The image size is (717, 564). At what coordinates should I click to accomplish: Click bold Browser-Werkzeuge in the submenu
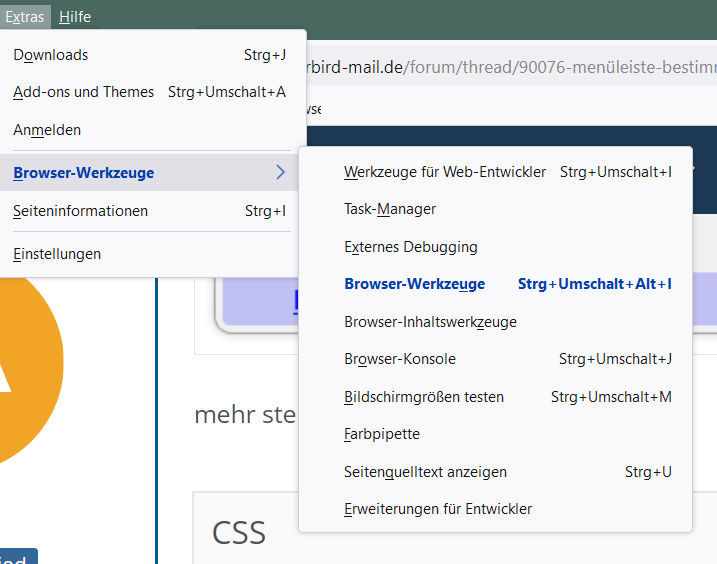[x=415, y=284]
